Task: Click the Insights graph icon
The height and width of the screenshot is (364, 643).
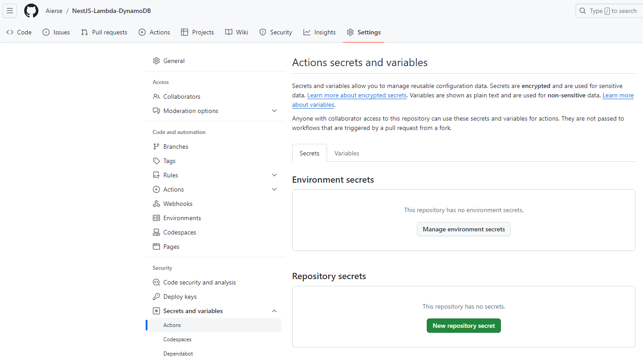Action: click(307, 32)
